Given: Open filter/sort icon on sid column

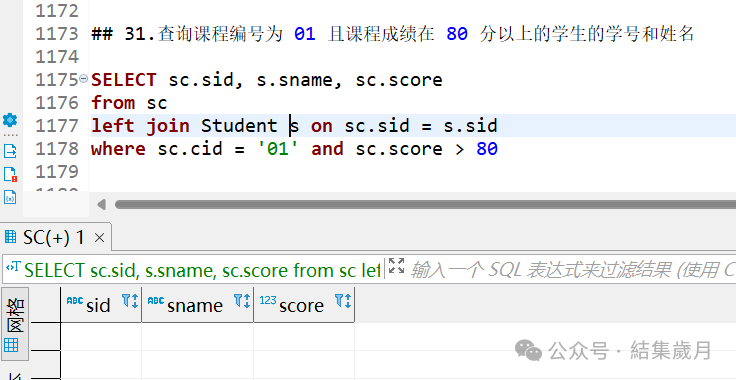Looking at the screenshot, I should pyautogui.click(x=130, y=301).
